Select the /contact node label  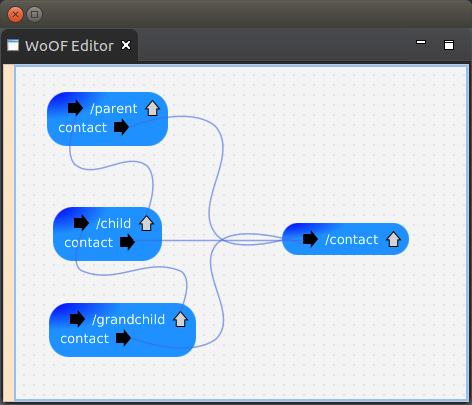352,240
